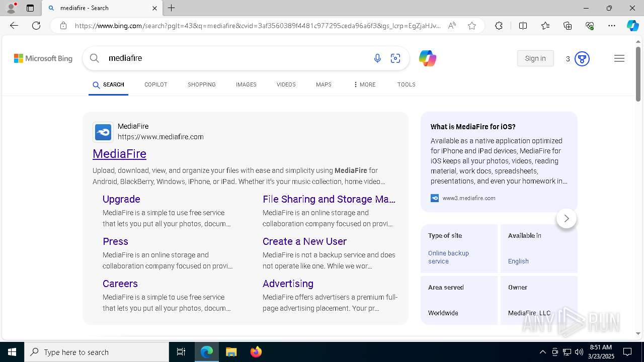
Task: Open Edge Settings and more menu
Action: coord(612,26)
